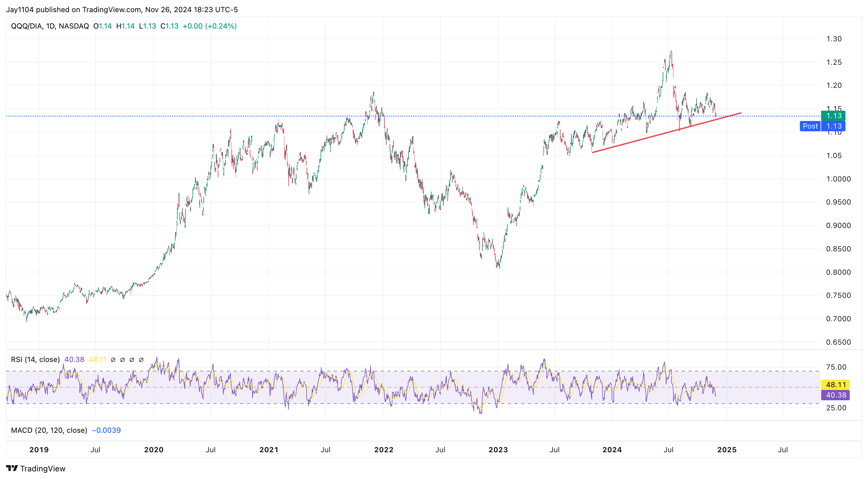The height and width of the screenshot is (479, 868).
Task: Click the 0.7500 price scale label
Action: click(838, 295)
